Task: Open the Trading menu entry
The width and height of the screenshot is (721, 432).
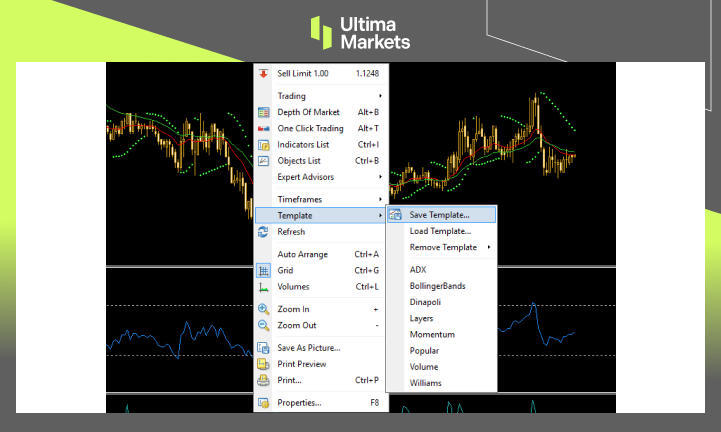Action: coord(320,96)
